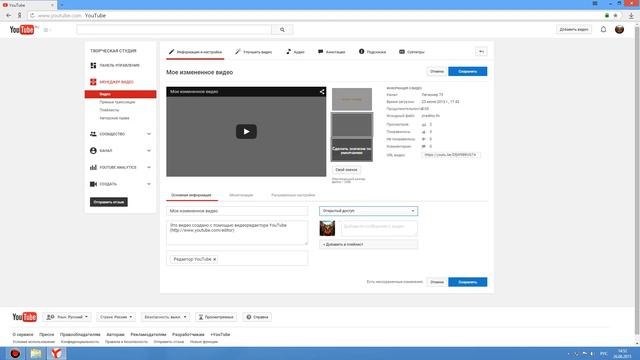
Task: Open the Аннотации tab
Action: tap(331, 52)
